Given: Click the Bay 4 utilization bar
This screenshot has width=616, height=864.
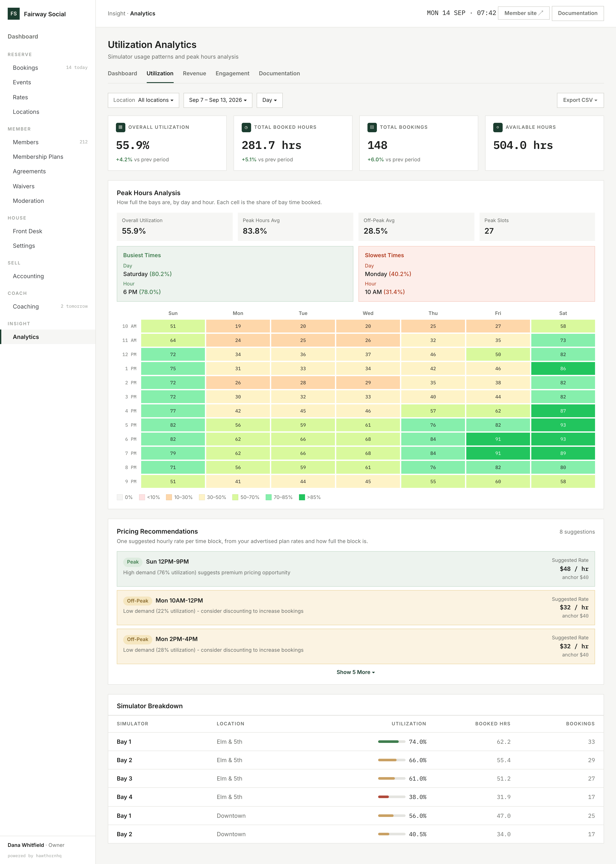Looking at the screenshot, I should pyautogui.click(x=391, y=797).
